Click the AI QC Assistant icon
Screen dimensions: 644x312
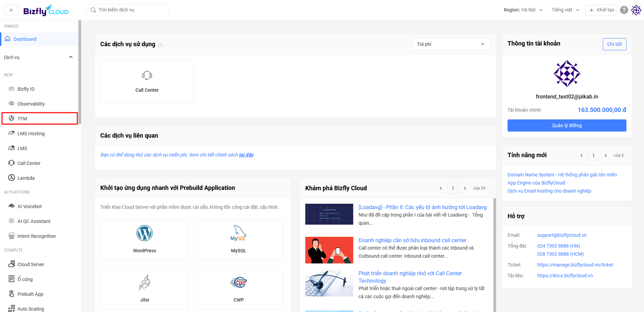11,221
